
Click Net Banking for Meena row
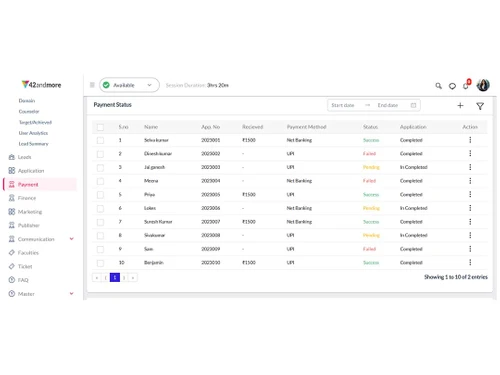[x=299, y=181]
